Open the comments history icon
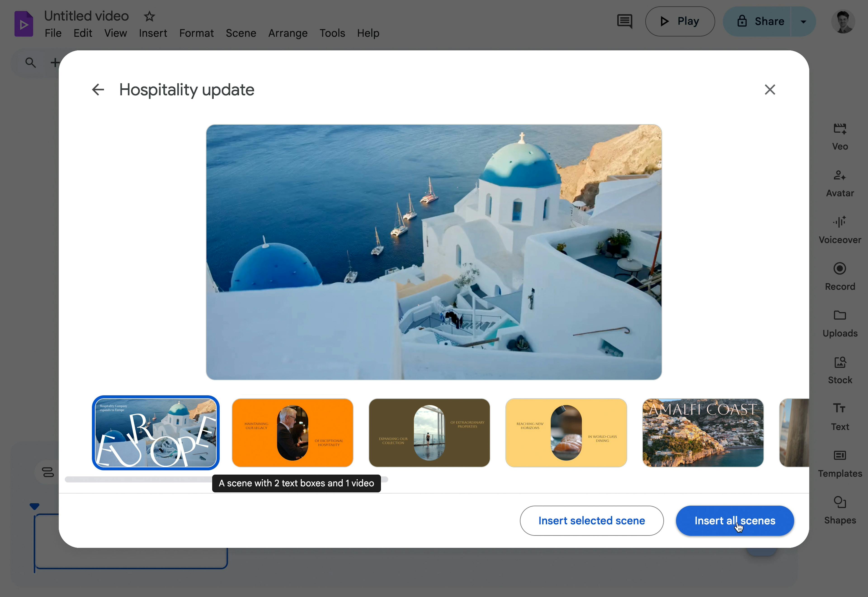868x597 pixels. click(624, 21)
